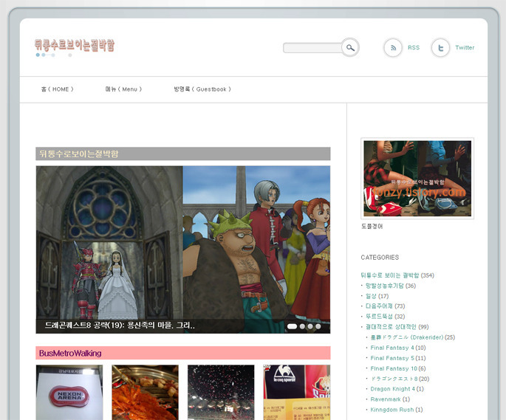
Task: Select the second slideshow indicator dot
Action: pyautogui.click(x=302, y=326)
